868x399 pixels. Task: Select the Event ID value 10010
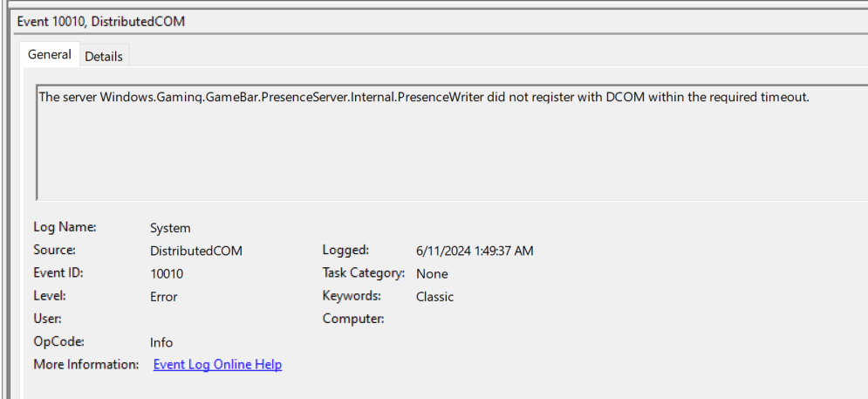pos(167,274)
